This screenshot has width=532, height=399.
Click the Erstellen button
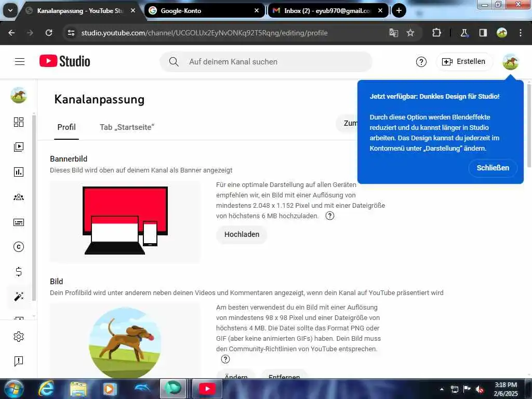point(464,62)
